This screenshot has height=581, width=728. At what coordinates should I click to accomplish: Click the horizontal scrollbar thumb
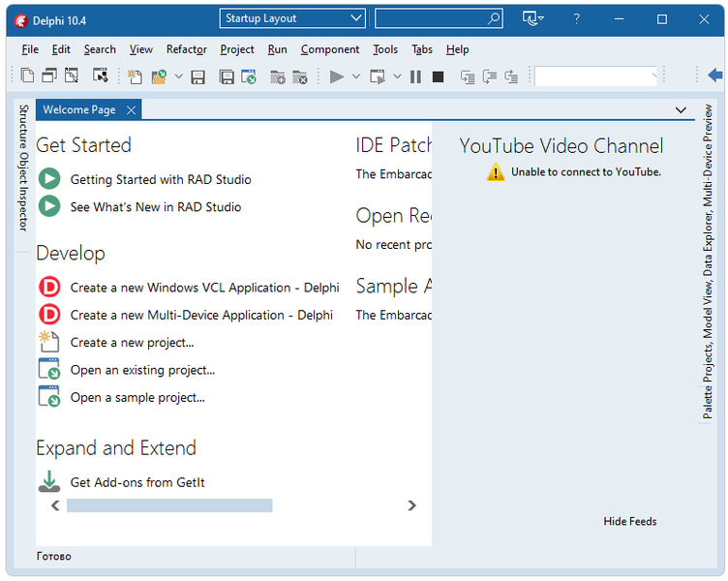(x=169, y=505)
